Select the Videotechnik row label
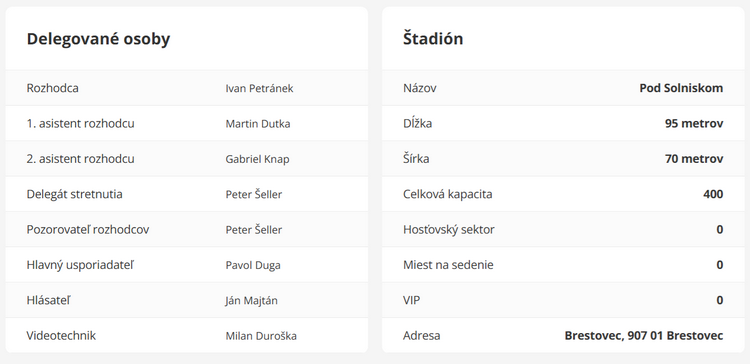750x364 pixels. pos(61,336)
